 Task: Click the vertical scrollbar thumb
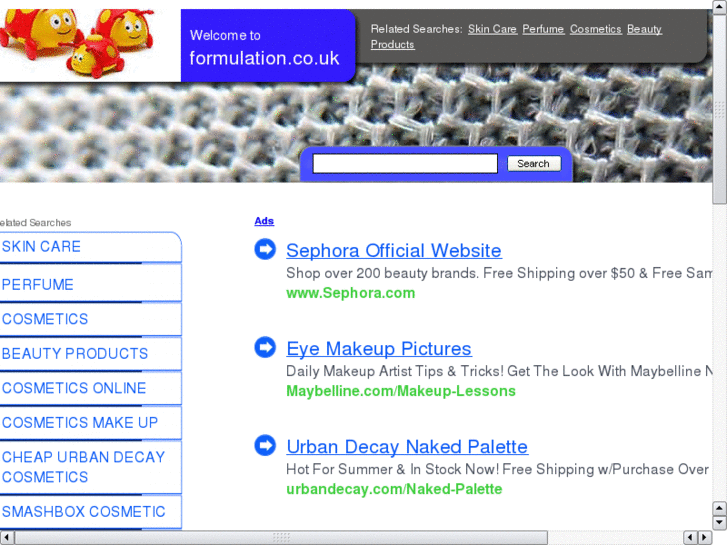tap(720, 109)
